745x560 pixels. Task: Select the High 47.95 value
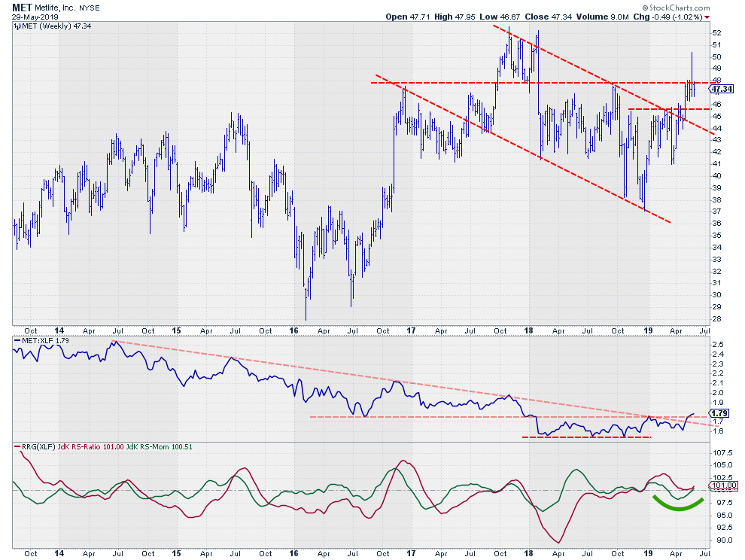coord(455,17)
